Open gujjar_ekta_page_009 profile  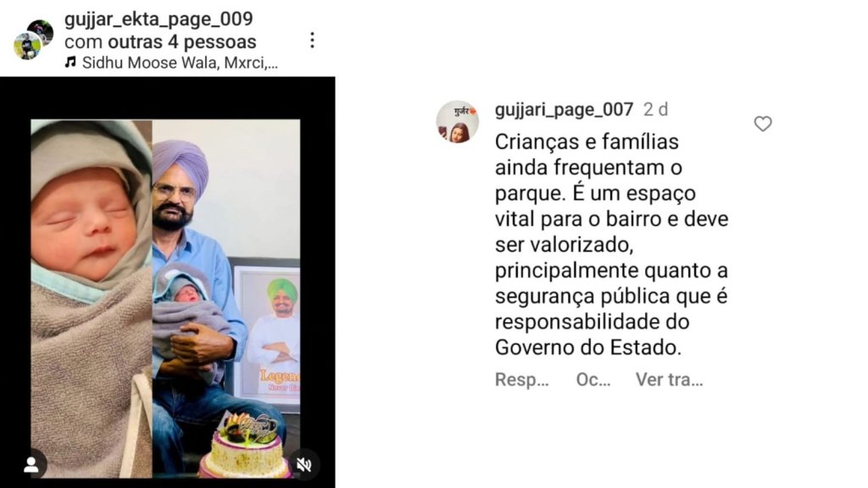click(x=159, y=19)
